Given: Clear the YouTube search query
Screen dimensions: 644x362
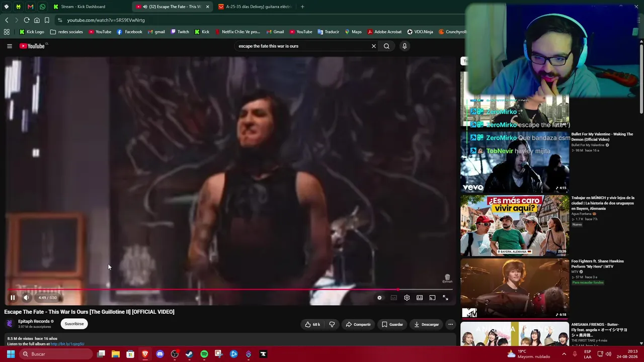Looking at the screenshot, I should point(374,46).
